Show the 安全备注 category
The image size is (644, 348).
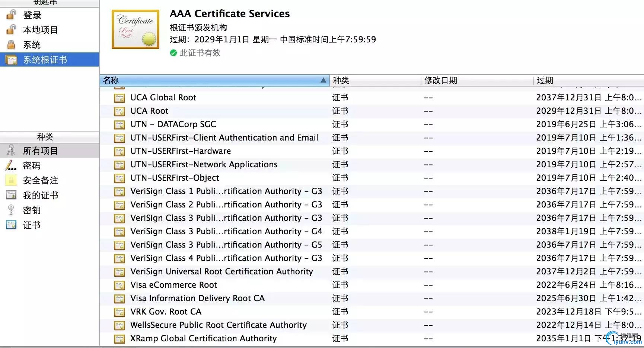[50, 180]
